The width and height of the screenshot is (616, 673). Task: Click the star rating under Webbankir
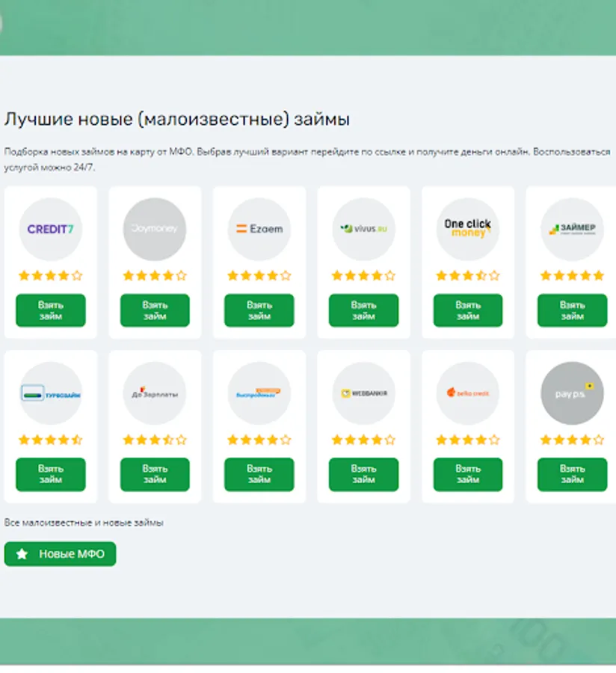(x=364, y=440)
